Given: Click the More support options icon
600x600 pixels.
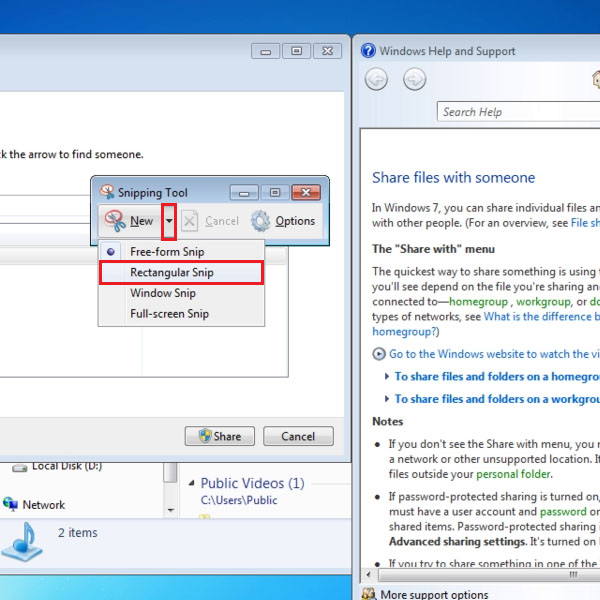Looking at the screenshot, I should click(x=369, y=594).
